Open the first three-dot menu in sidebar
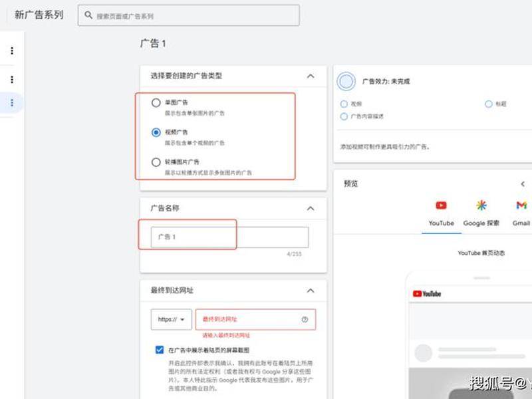This screenshot has height=399, width=532. point(12,51)
